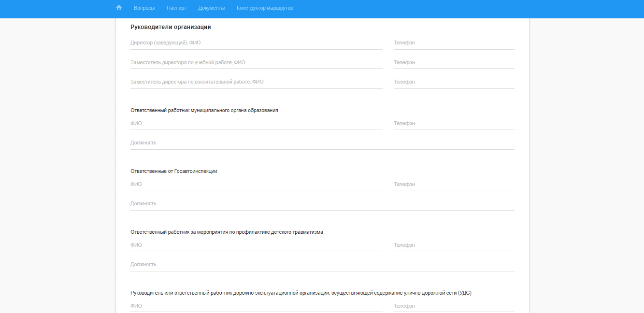Click ФИО field for профилактике детского травматизма
The image size is (644, 313).
256,245
